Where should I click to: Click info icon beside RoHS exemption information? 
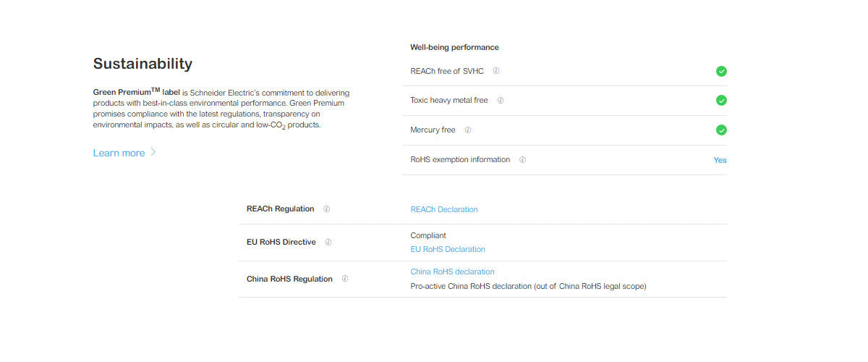click(522, 160)
